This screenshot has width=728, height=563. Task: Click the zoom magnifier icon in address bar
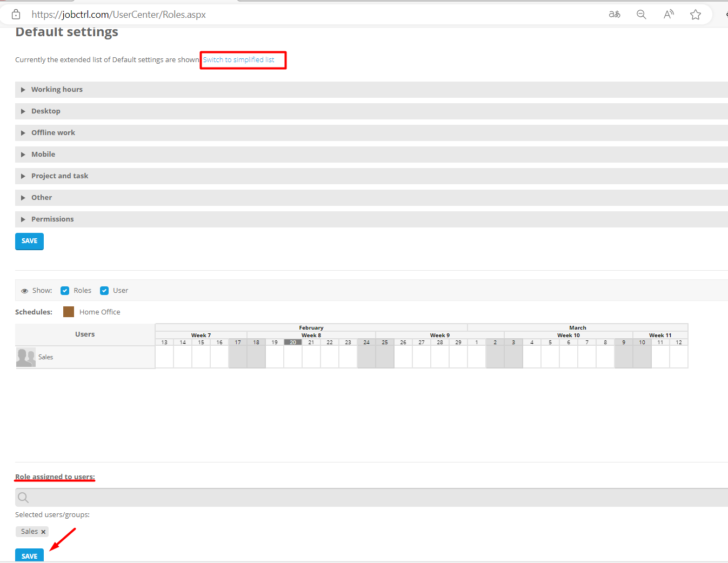642,15
